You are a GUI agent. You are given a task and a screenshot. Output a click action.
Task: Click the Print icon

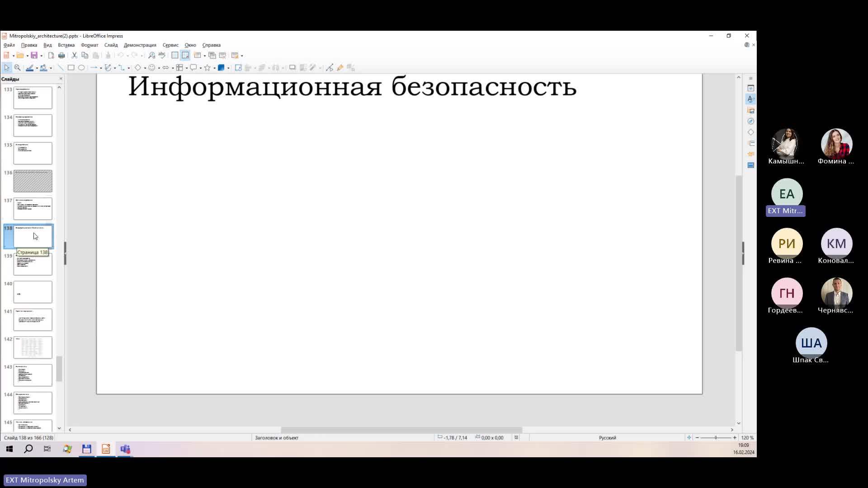click(61, 56)
